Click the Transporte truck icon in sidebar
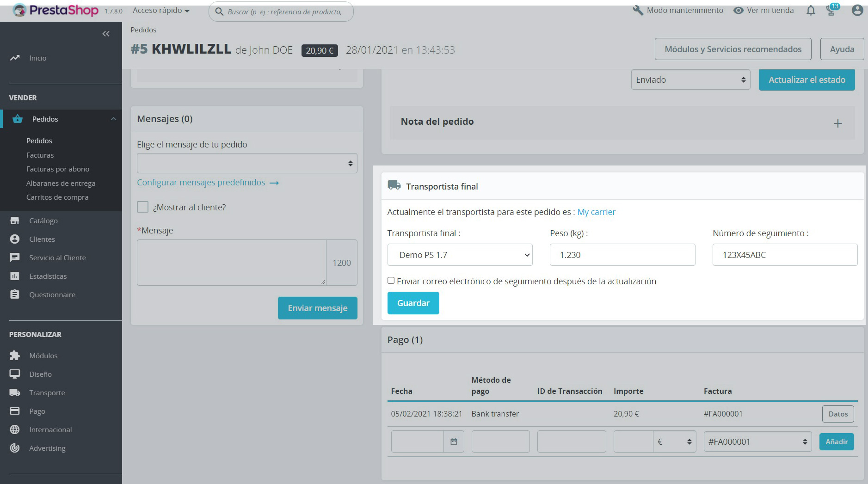This screenshot has height=484, width=868. [15, 392]
